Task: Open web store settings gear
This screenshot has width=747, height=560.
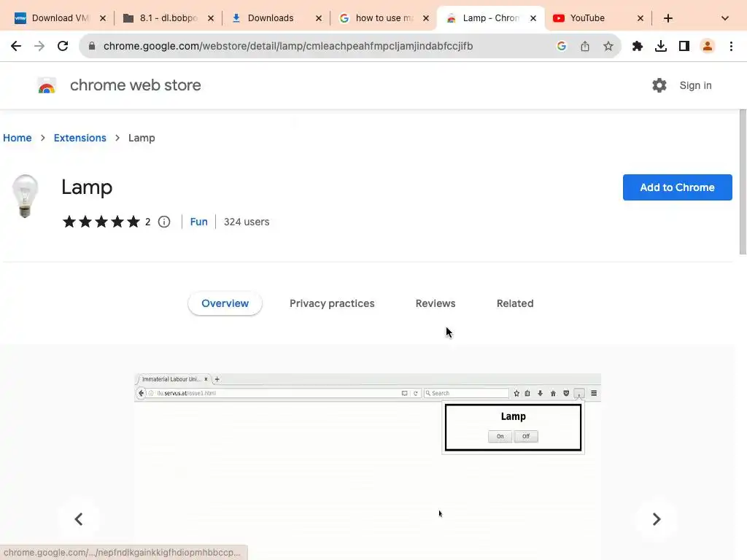Action: pyautogui.click(x=659, y=86)
